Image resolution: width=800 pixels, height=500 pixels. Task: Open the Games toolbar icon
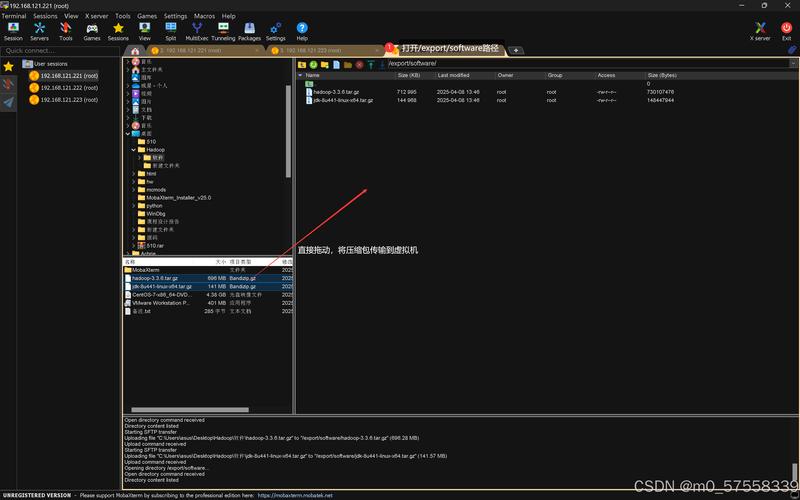92,31
